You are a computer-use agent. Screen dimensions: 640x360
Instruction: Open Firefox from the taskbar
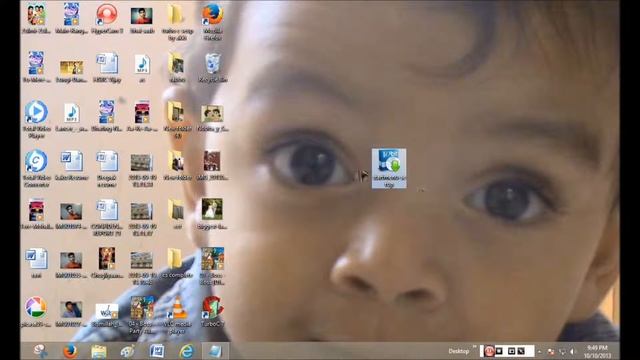(x=70, y=351)
